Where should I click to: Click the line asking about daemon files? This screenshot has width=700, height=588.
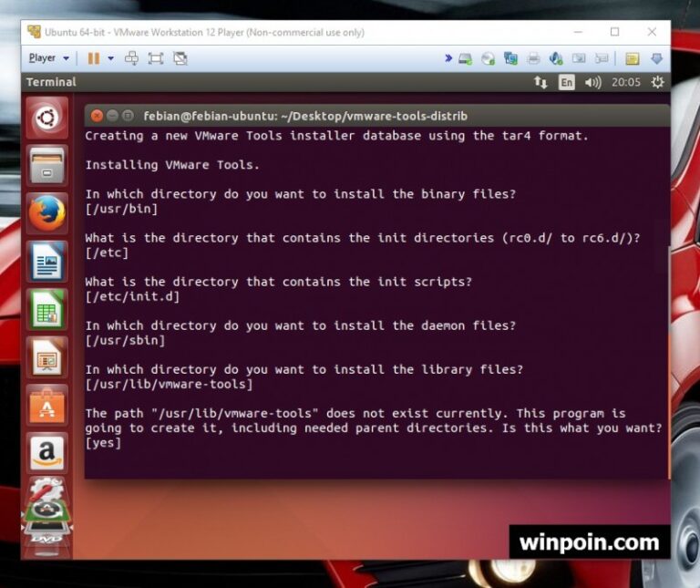click(301, 325)
